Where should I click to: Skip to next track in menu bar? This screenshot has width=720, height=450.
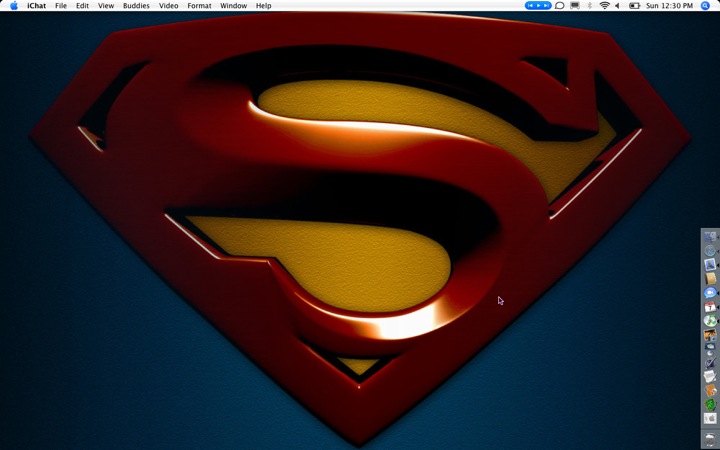coord(546,6)
